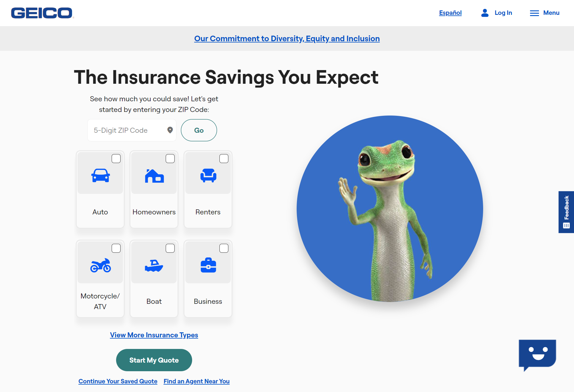Switch to Español language option

pos(450,13)
